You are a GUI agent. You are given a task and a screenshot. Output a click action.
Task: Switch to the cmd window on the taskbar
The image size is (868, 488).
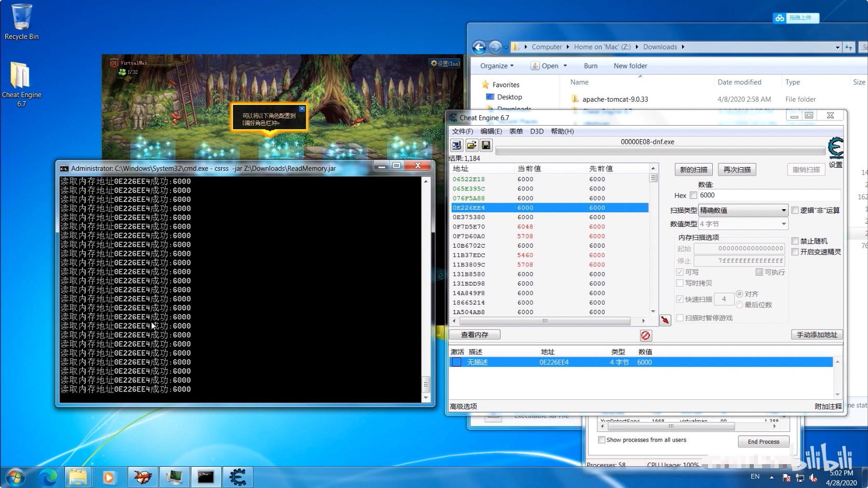click(x=206, y=477)
